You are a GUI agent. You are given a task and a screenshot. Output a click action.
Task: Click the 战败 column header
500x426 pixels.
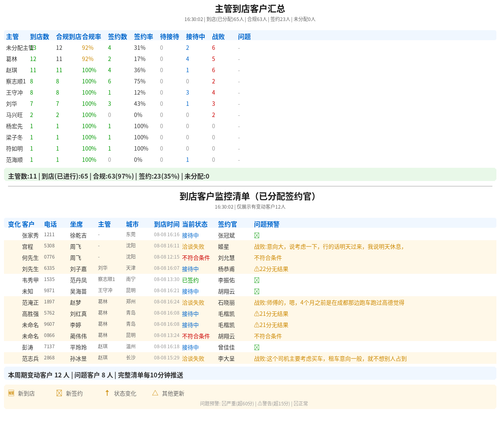[218, 37]
